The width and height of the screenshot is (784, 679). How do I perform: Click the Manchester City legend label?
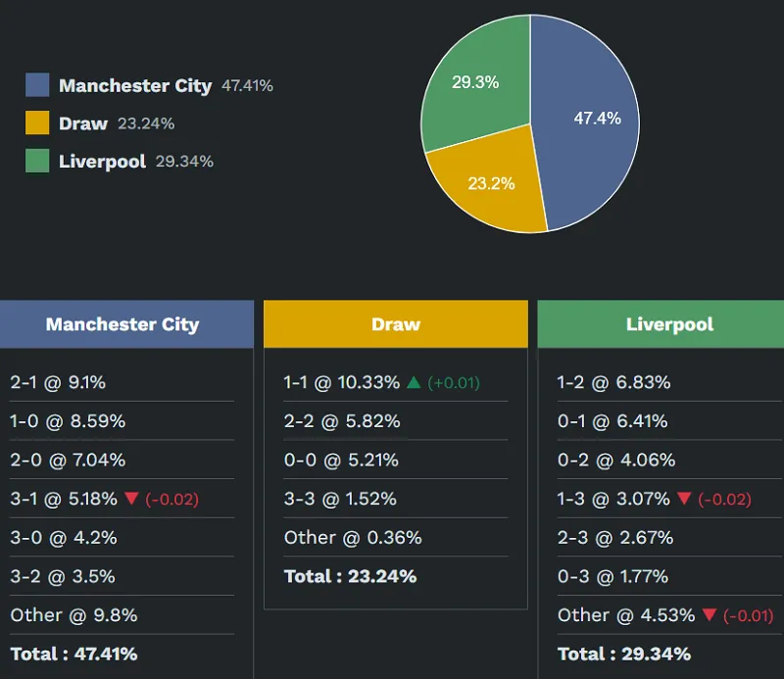click(x=135, y=85)
